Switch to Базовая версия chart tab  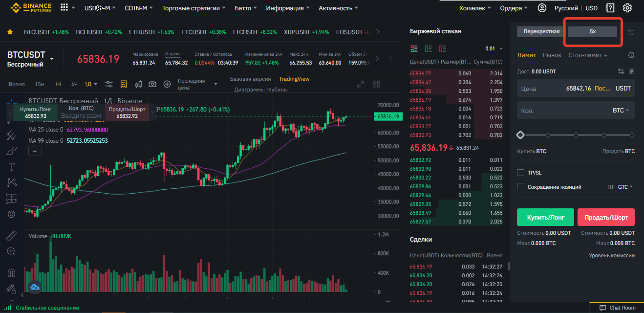[x=250, y=79]
